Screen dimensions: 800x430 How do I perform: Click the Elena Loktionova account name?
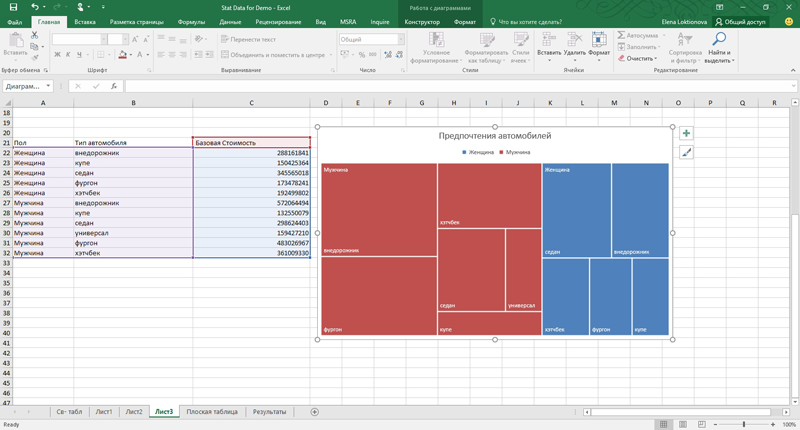point(684,22)
